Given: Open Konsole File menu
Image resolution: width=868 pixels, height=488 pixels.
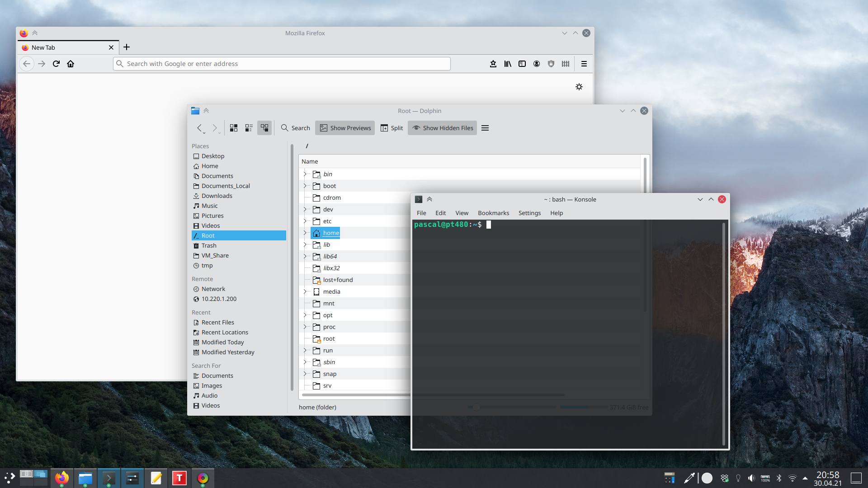Looking at the screenshot, I should tap(421, 213).
